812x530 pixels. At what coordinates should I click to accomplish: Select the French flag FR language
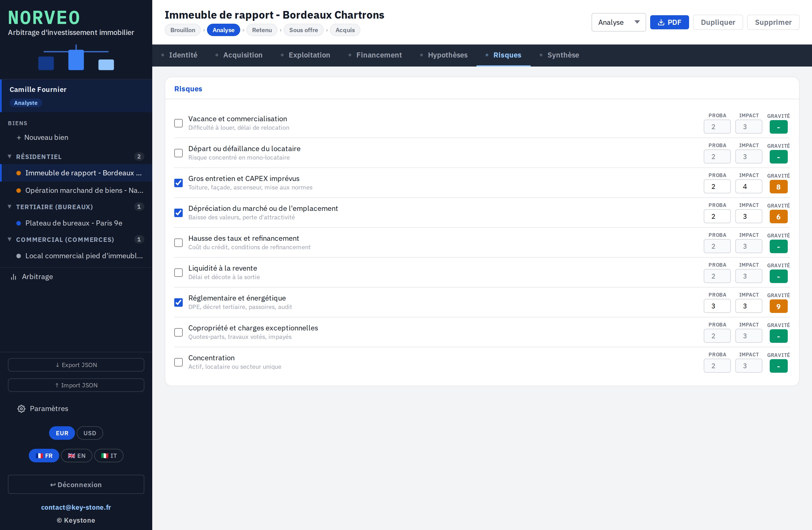[44, 456]
